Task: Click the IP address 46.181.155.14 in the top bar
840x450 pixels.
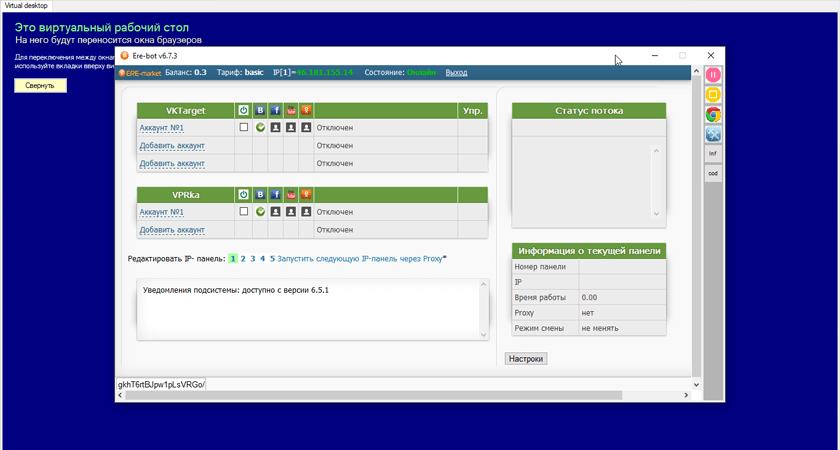Action: coord(325,72)
